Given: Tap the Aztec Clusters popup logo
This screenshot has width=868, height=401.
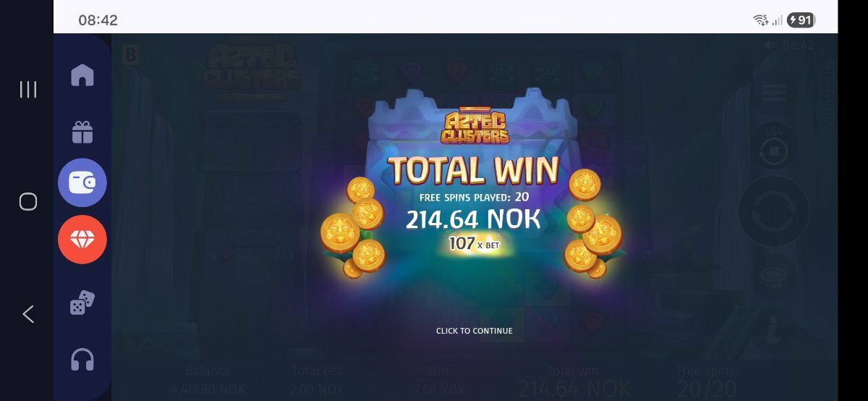Looking at the screenshot, I should (475, 127).
